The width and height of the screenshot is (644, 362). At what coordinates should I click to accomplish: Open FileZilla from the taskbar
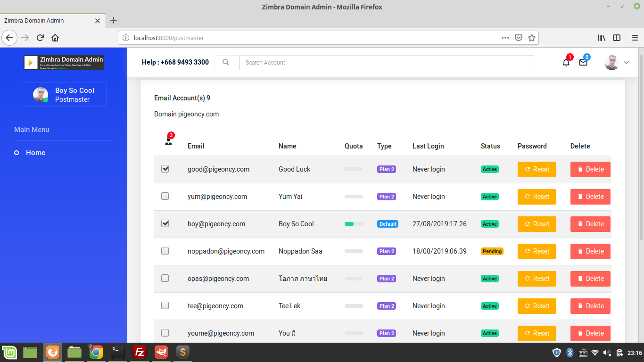tap(139, 352)
